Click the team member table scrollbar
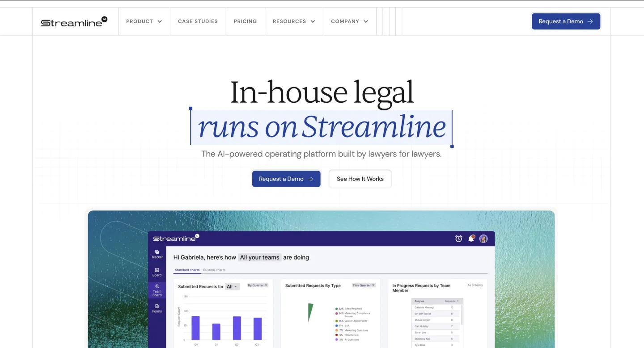The width and height of the screenshot is (644, 348). [461, 315]
